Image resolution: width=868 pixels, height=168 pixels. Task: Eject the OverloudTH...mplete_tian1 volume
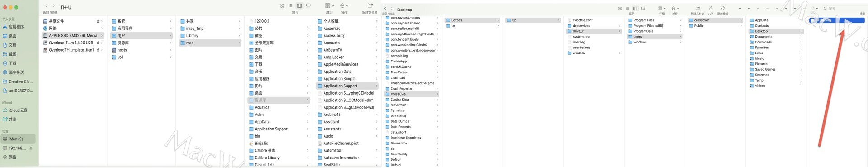click(x=98, y=50)
